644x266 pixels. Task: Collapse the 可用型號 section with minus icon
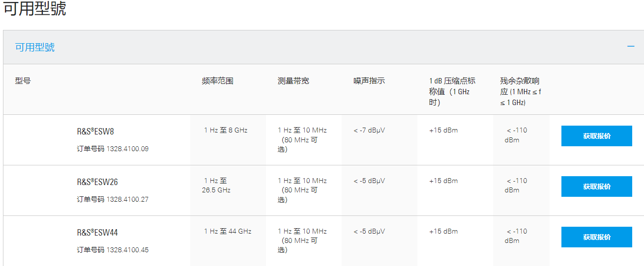coord(631,46)
